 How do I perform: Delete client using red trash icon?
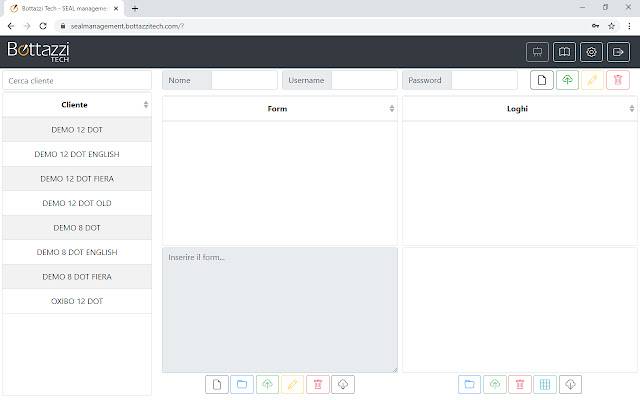coord(618,80)
